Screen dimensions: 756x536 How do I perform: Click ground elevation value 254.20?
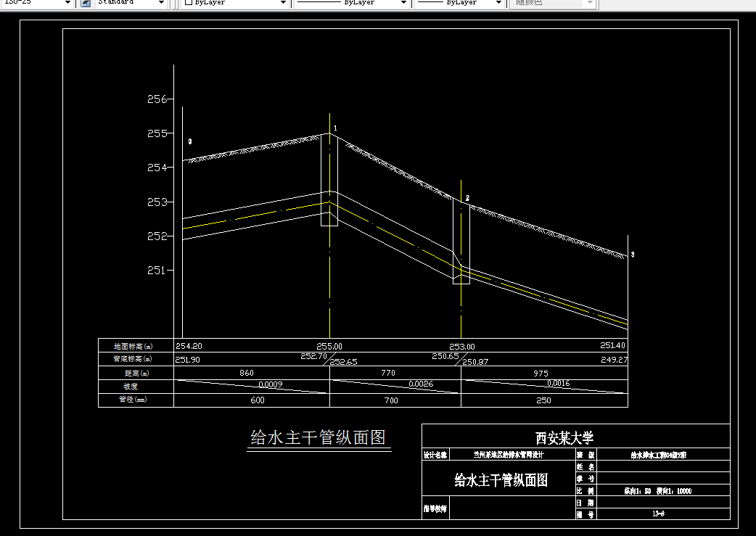click(189, 345)
